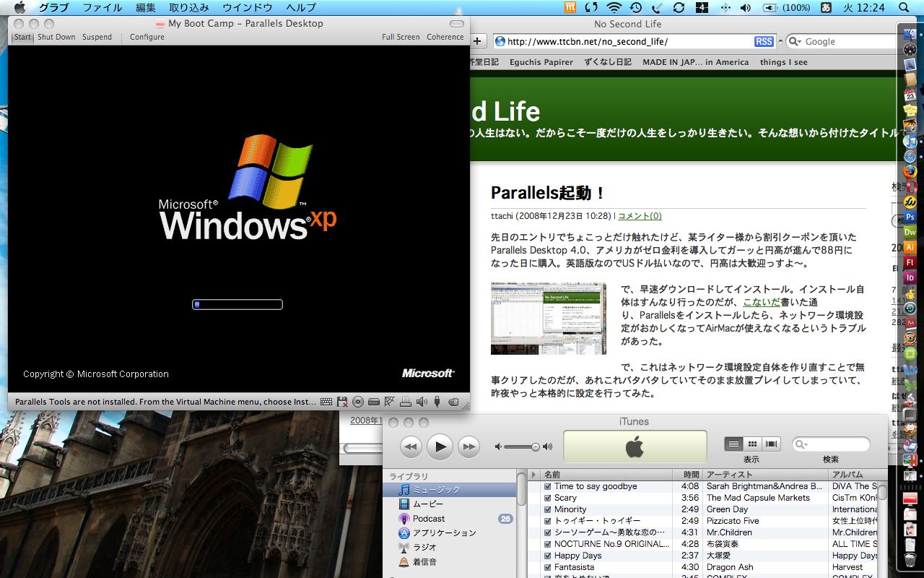Image resolution: width=924 pixels, height=578 pixels.
Task: Click the system volume icon in the menu bar
Action: tap(746, 8)
